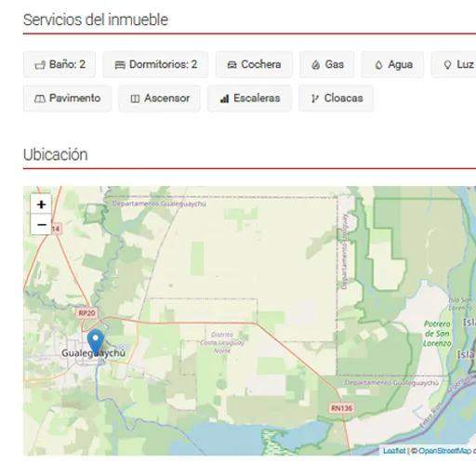Click the light bulb icon beside Luz
The width and height of the screenshot is (476, 476).
pyautogui.click(x=447, y=65)
